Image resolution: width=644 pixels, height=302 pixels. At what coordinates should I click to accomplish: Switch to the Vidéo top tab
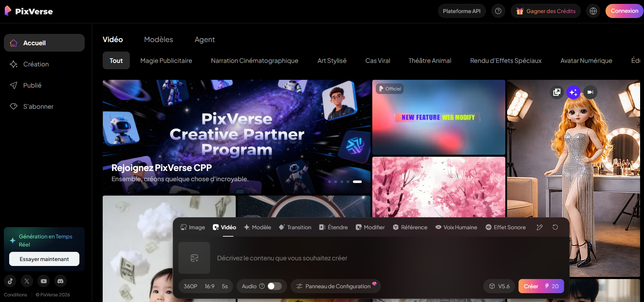(113, 40)
